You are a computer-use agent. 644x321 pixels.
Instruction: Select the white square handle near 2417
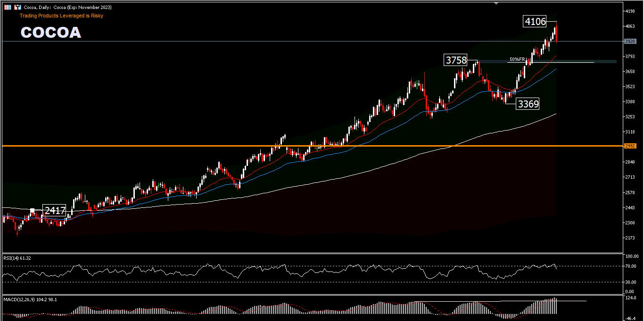click(33, 211)
